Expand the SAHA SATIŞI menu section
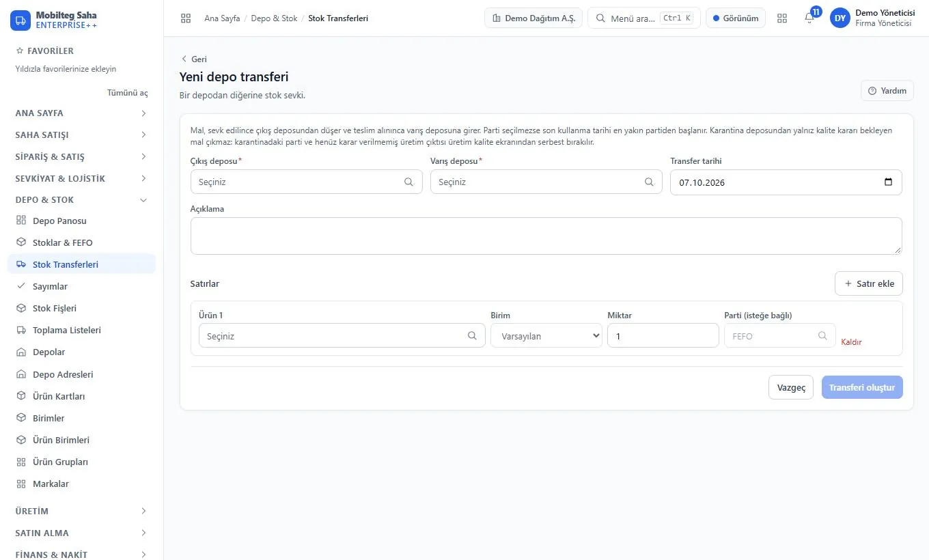 coord(81,135)
